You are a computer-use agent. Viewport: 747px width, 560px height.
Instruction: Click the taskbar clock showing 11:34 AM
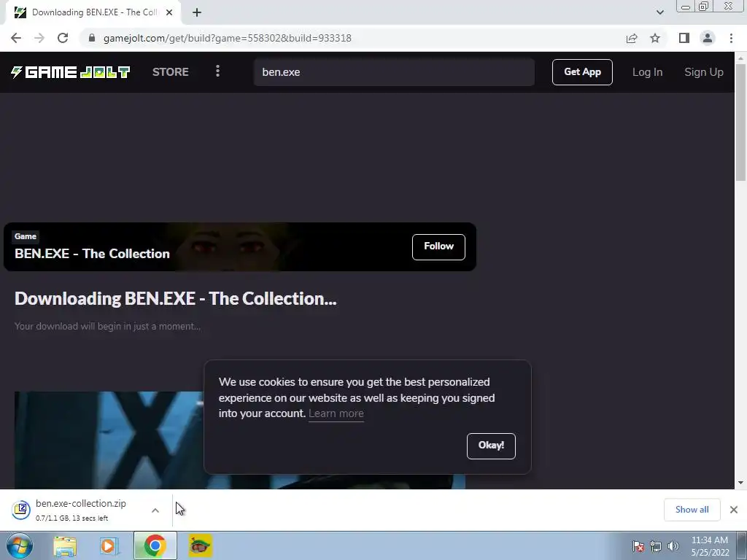click(710, 546)
